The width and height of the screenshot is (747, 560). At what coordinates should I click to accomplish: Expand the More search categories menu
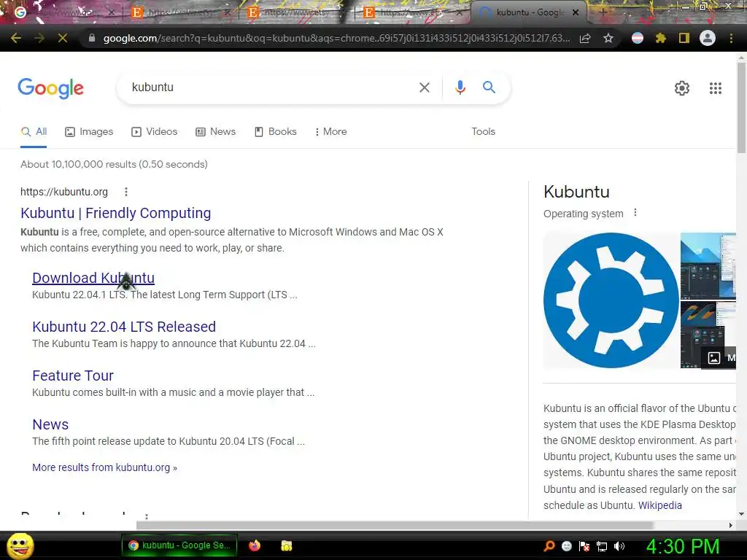[330, 132]
